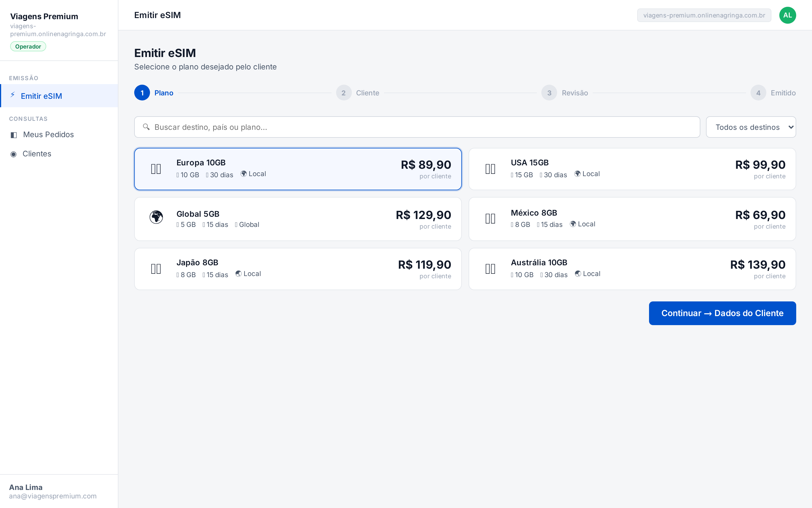Click 15 dias on Japão plan
The image size is (812, 508).
(215, 275)
